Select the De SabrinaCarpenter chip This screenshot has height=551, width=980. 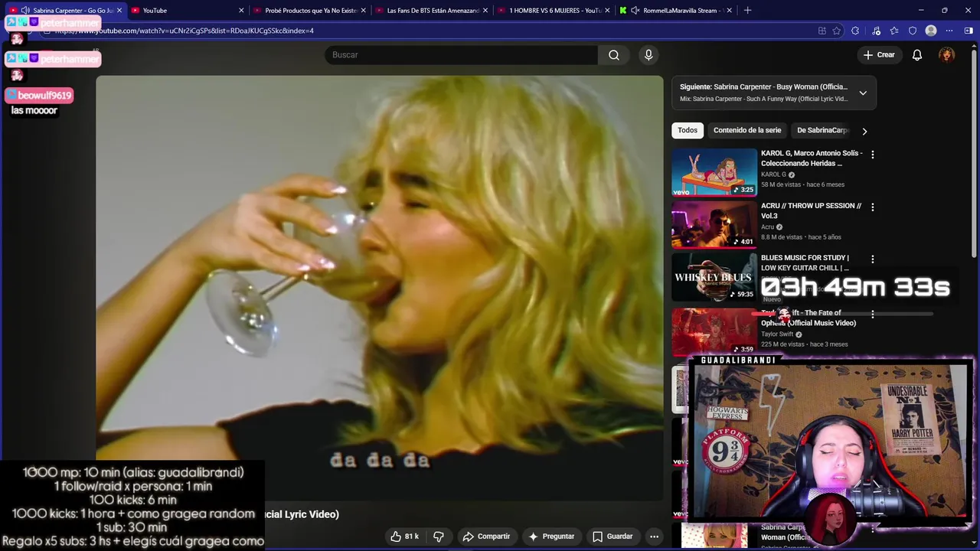(823, 130)
